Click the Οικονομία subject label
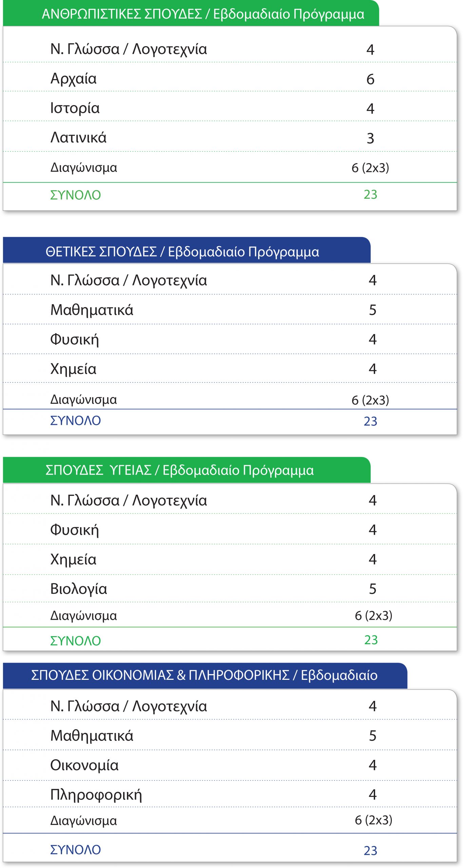463x868 pixels. click(x=84, y=765)
